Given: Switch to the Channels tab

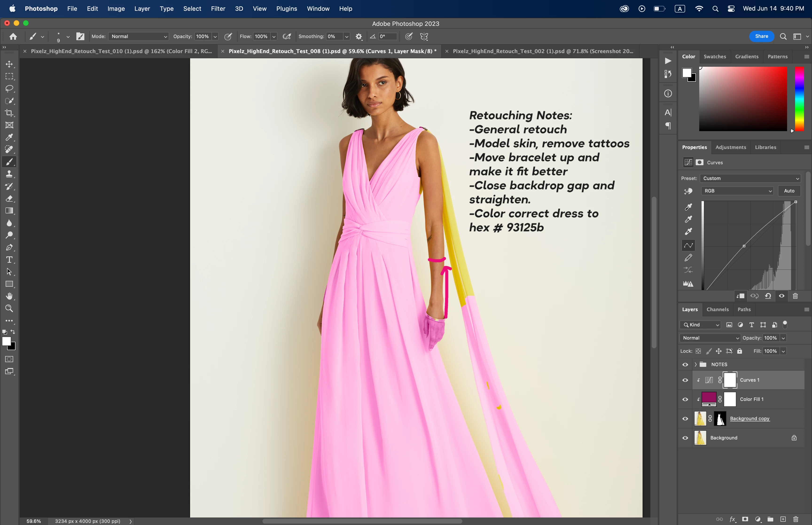Looking at the screenshot, I should tap(717, 310).
